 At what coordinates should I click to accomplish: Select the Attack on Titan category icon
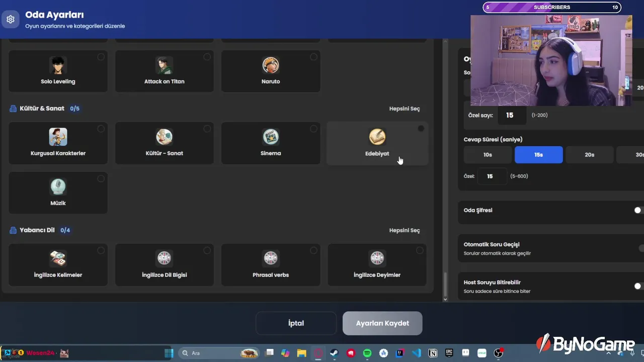[164, 65]
